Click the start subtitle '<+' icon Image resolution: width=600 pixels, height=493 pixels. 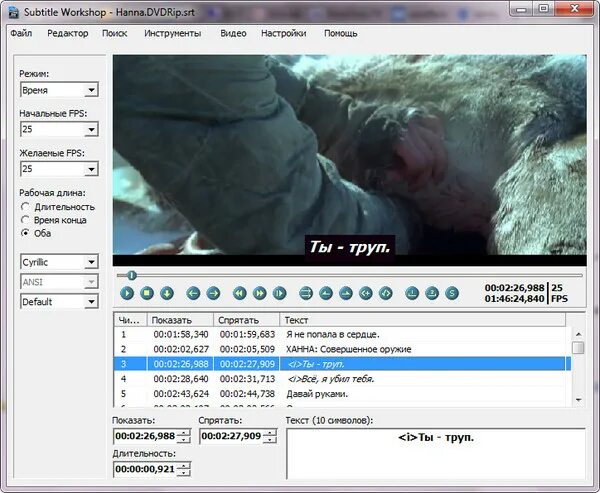click(x=366, y=294)
